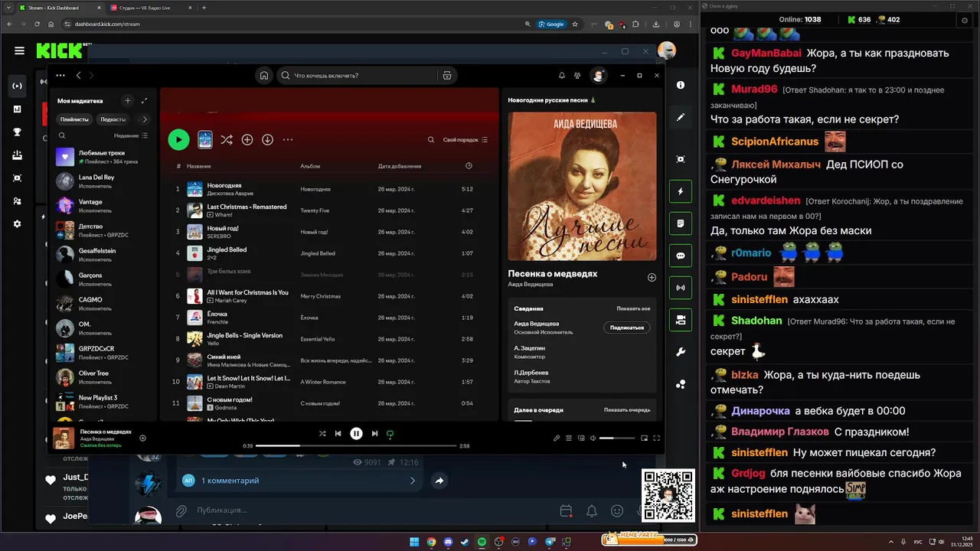Click the duration clock column header

tap(469, 166)
